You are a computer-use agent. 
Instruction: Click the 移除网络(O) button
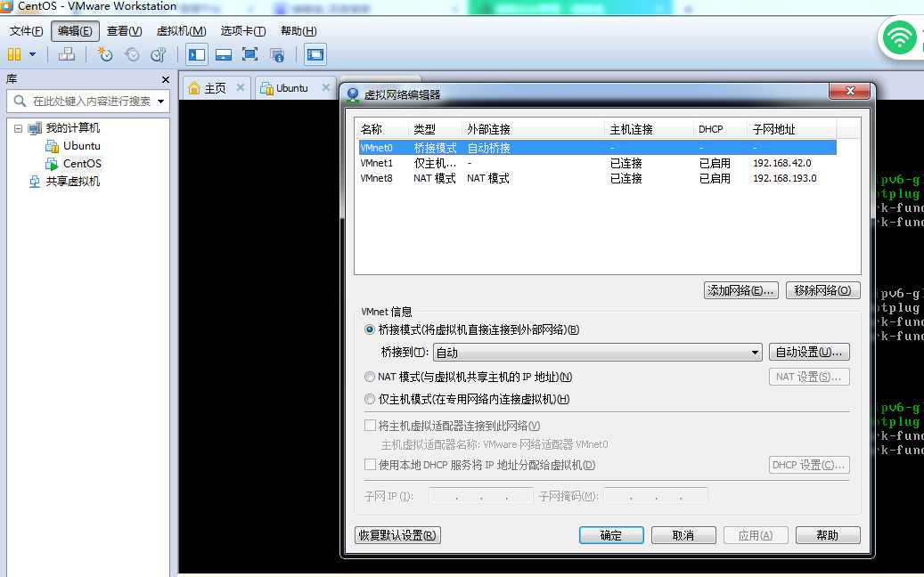coord(822,290)
